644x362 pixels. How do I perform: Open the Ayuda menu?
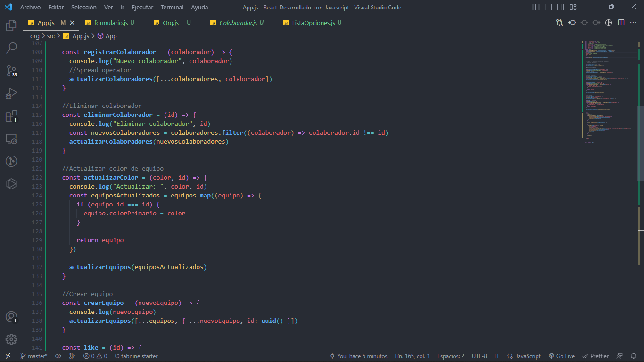coord(199,7)
